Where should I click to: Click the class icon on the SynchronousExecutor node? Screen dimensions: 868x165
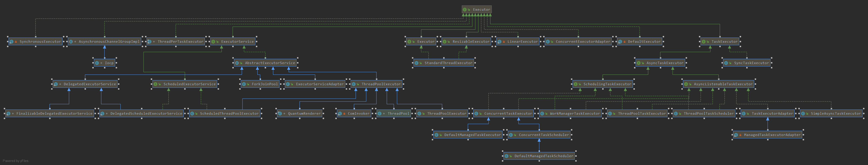click(12, 42)
